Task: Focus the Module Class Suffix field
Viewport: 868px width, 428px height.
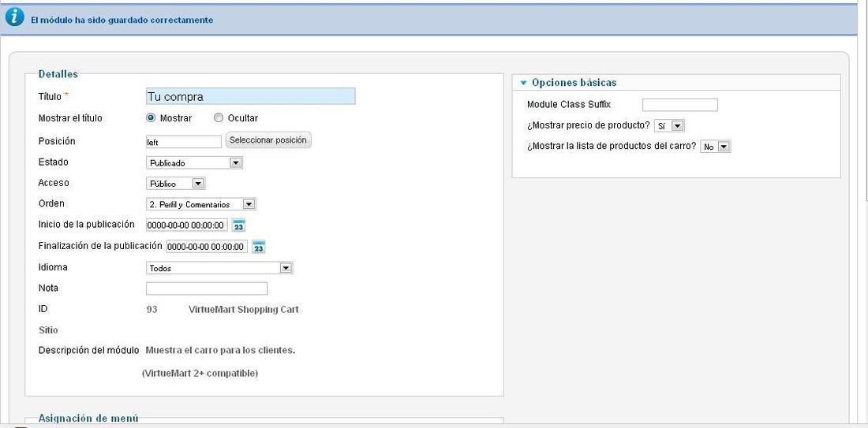Action: [x=679, y=105]
